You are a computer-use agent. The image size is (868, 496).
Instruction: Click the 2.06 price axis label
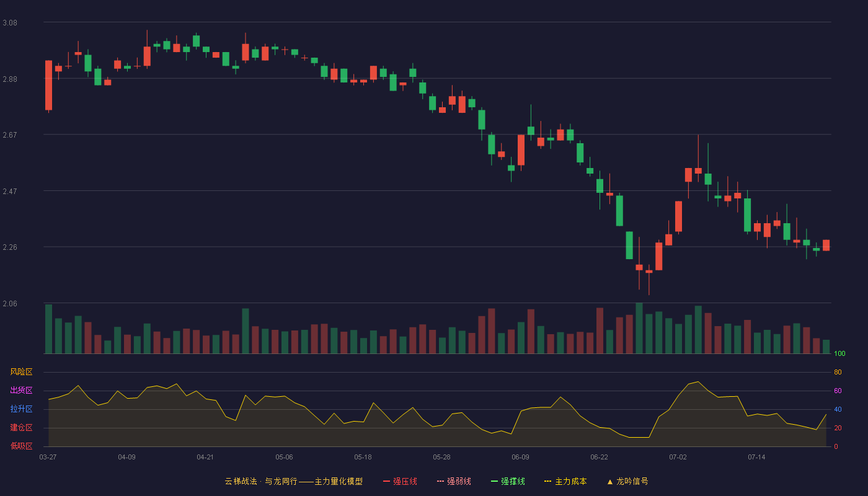click(x=10, y=304)
